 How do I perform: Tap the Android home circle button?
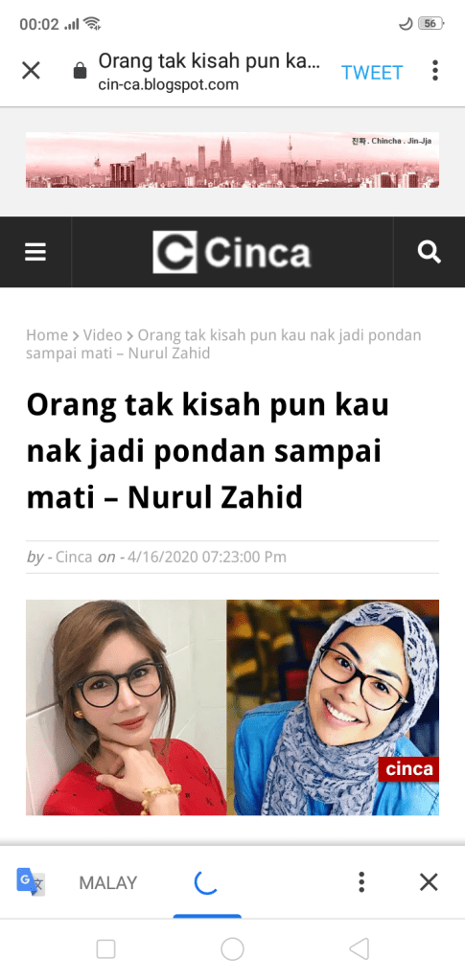coord(232,948)
